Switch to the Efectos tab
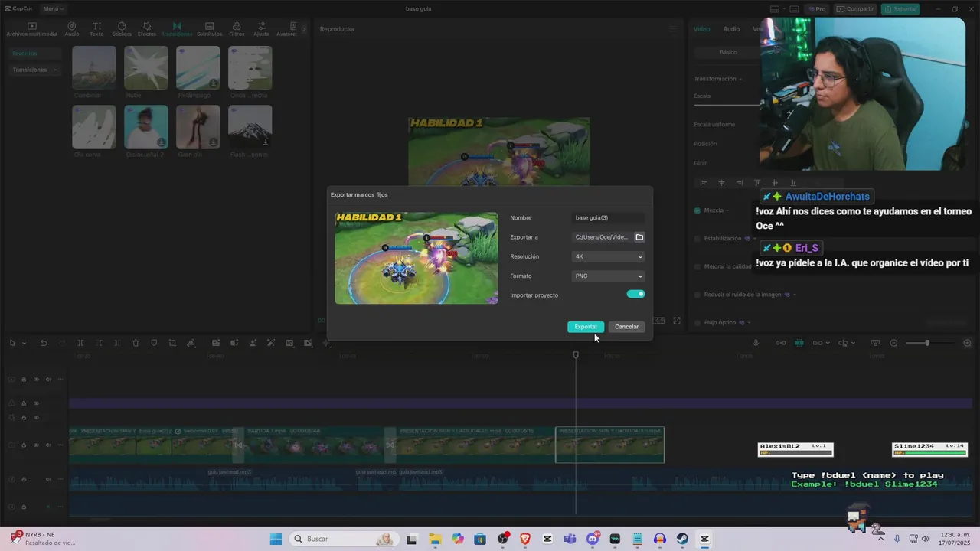980x551 pixels. 147,29
